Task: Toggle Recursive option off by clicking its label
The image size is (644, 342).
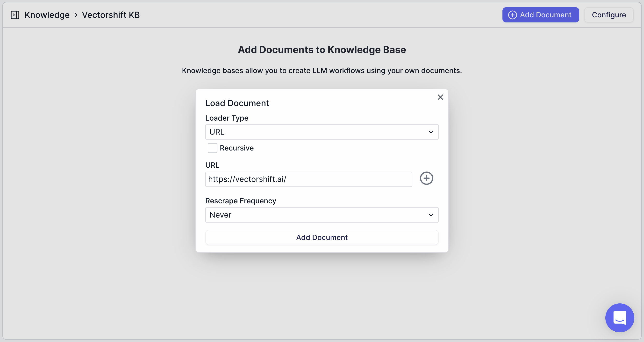Action: [x=236, y=148]
